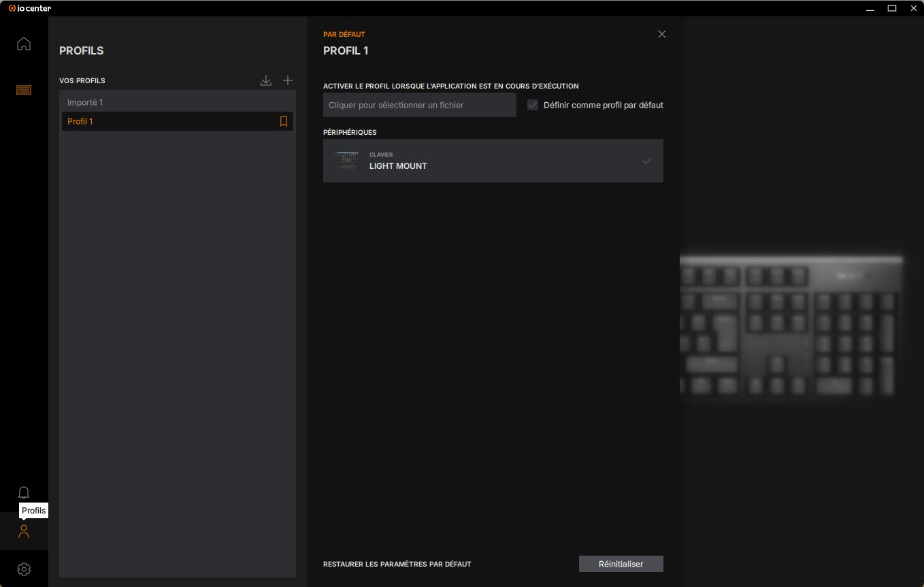Close the Profil 1 panel
Viewport: 924px width, 587px height.
661,33
